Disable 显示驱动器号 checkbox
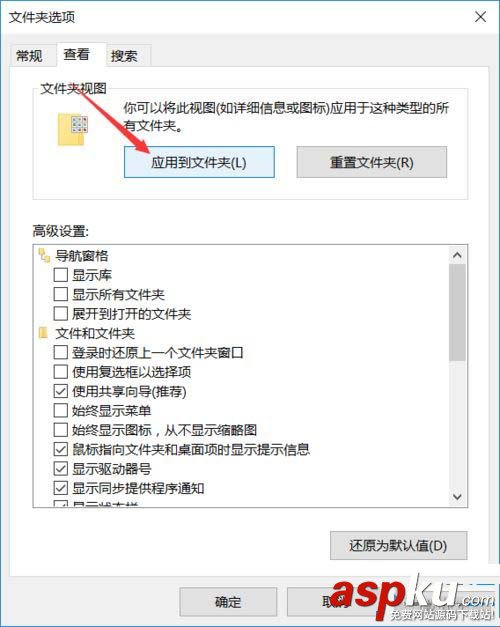 click(60, 468)
